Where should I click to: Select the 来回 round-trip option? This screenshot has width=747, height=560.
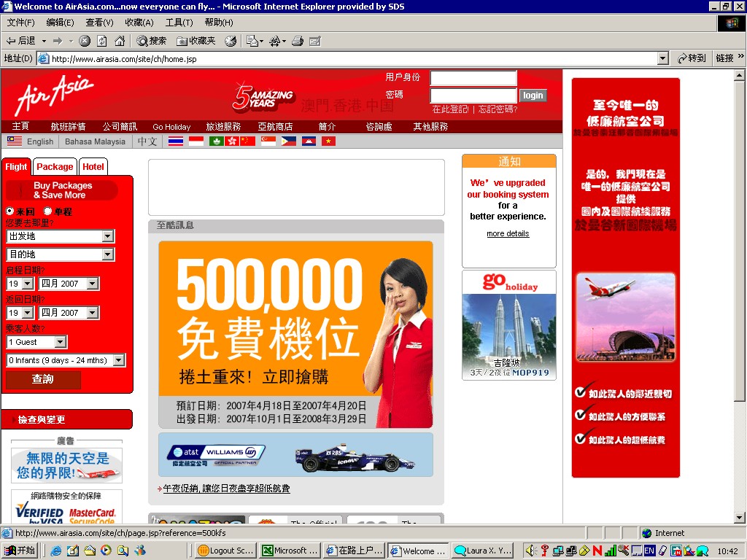click(x=10, y=211)
